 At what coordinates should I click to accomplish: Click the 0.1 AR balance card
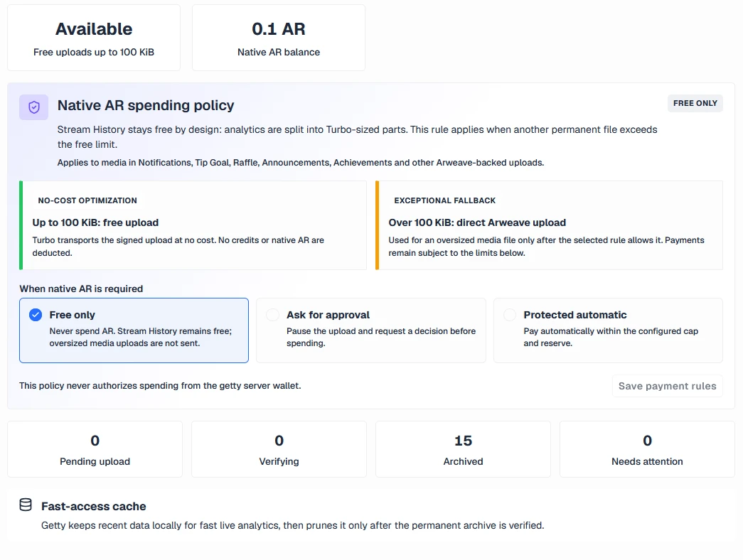pos(279,38)
